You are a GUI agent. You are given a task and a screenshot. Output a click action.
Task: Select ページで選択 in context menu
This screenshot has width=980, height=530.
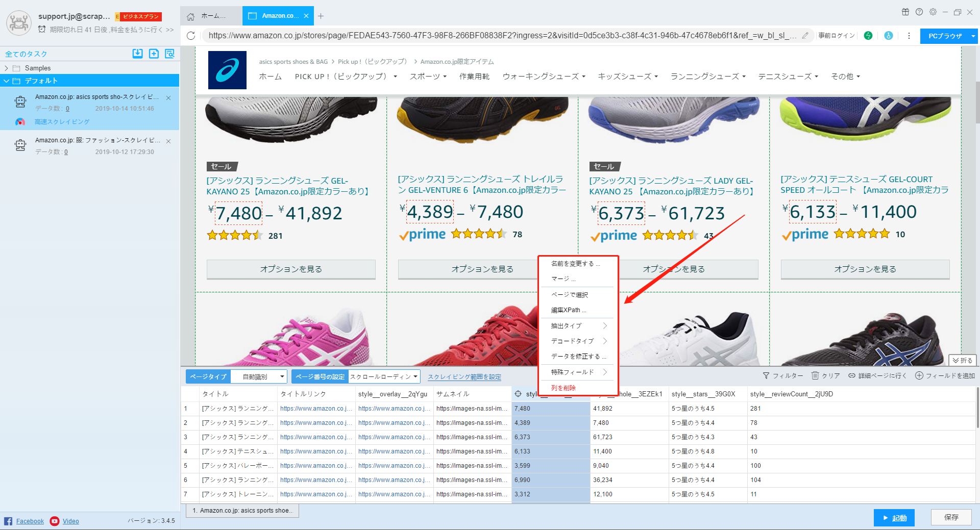(x=578, y=294)
